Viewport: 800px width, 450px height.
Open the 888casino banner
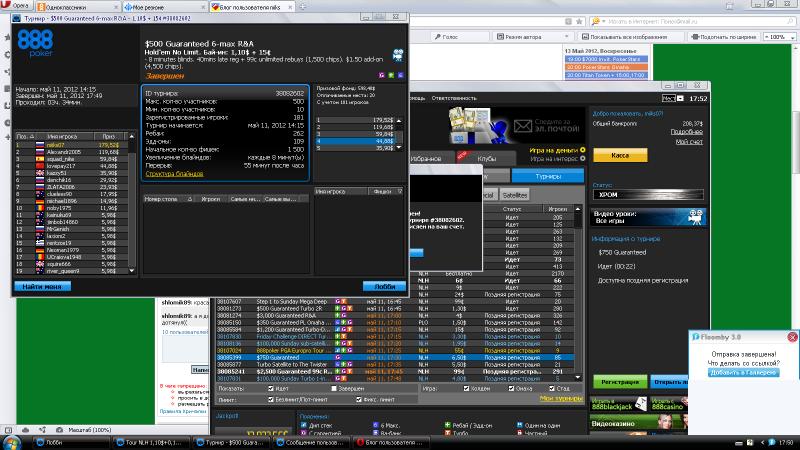668,404
